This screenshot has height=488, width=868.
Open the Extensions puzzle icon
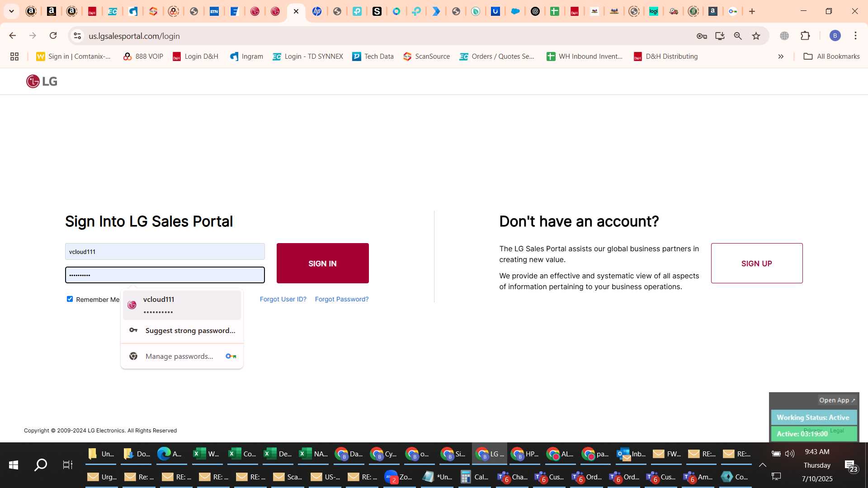click(805, 36)
